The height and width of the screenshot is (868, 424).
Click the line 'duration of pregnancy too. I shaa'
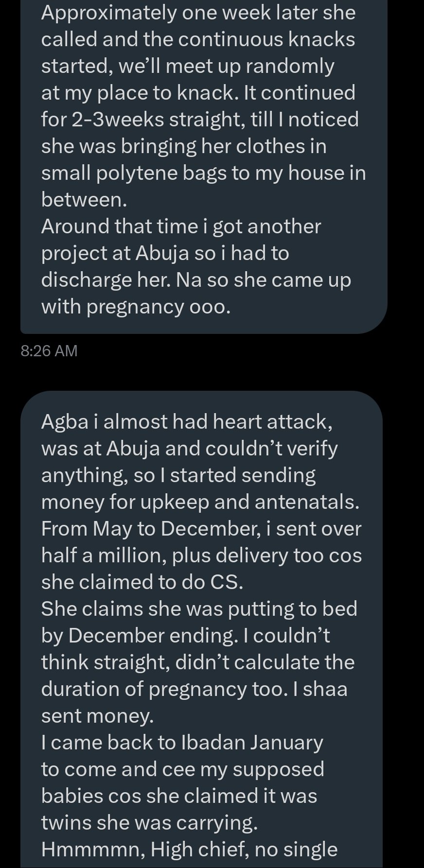(194, 689)
